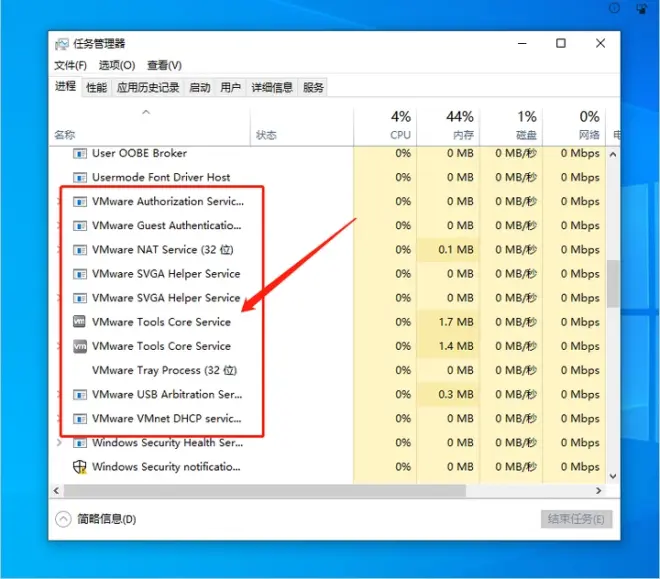
Task: Sort by the CPU column header
Action: [385, 126]
